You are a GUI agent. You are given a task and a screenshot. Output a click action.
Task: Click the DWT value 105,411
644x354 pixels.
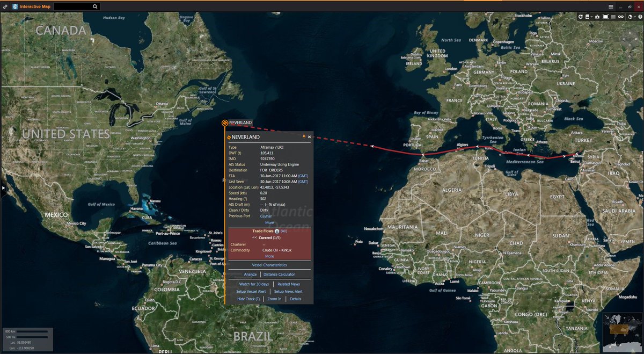point(267,153)
